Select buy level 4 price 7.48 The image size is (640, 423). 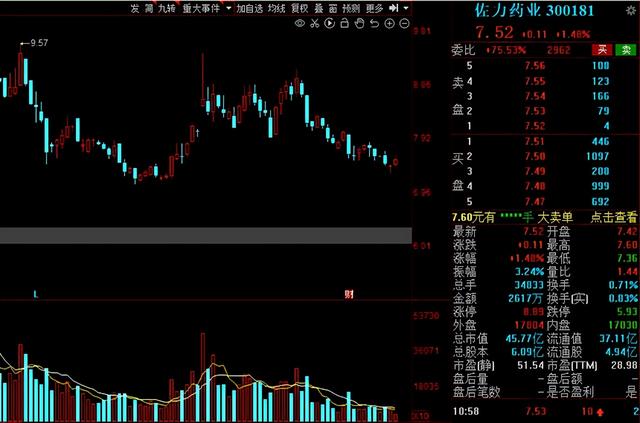pos(535,186)
